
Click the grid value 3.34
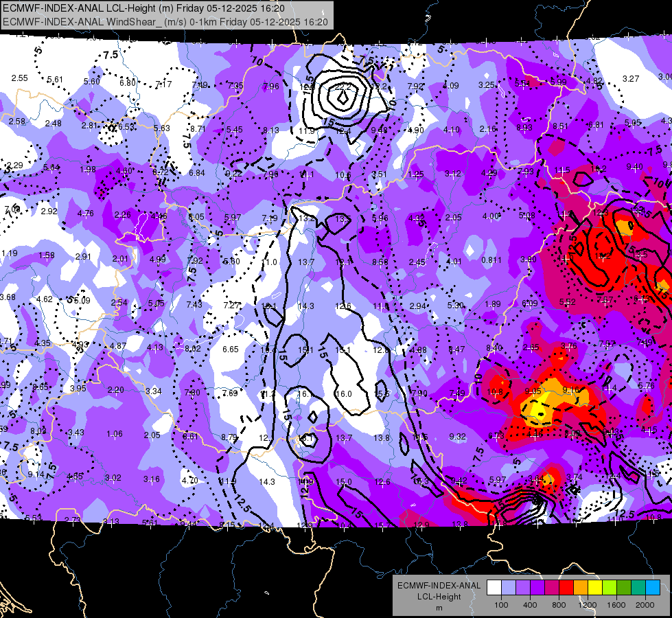coord(154,391)
